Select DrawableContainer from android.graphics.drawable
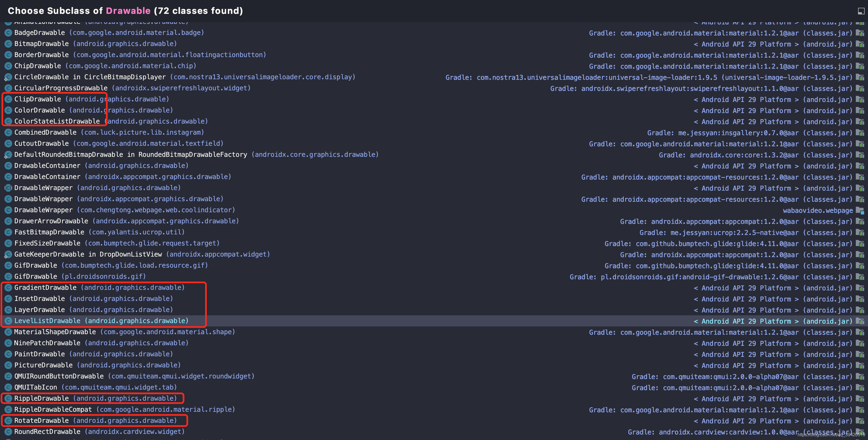This screenshot has width=868, height=440. (434, 166)
